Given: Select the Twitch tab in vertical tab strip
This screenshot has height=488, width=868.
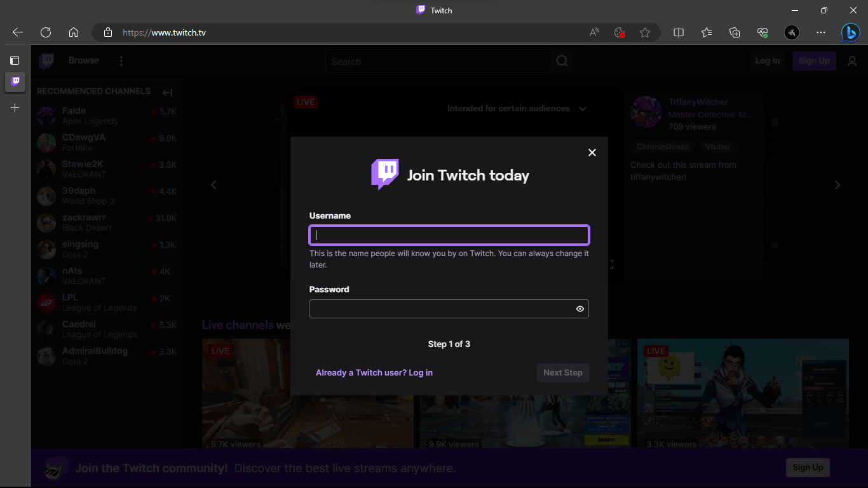Looking at the screenshot, I should pyautogui.click(x=15, y=81).
